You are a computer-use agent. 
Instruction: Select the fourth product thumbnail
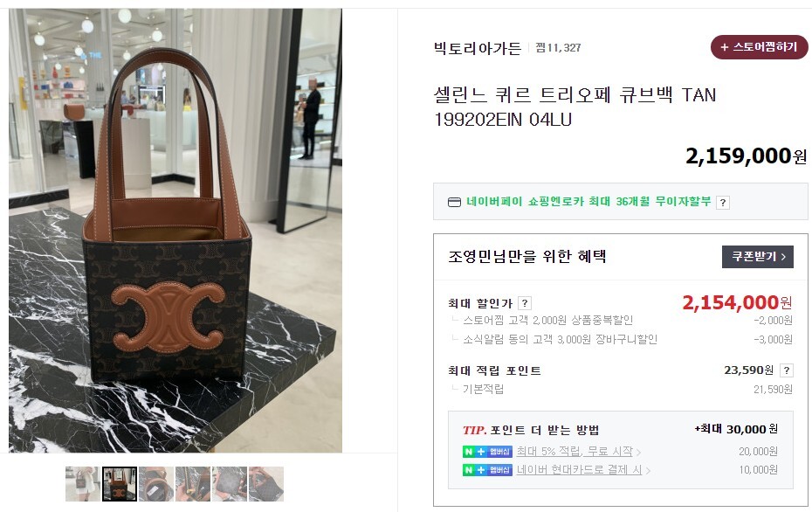pos(193,484)
